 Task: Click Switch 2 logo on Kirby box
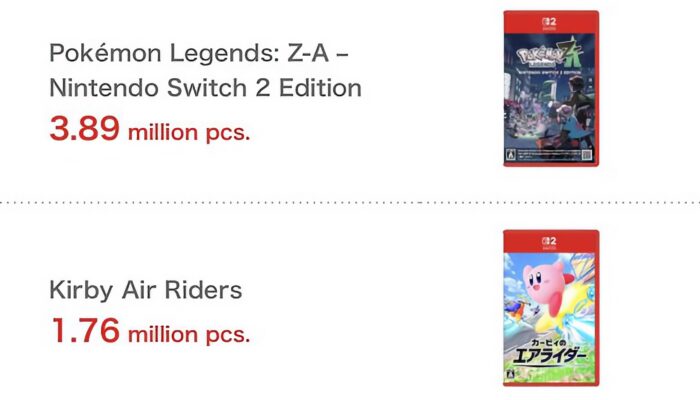pyautogui.click(x=550, y=241)
